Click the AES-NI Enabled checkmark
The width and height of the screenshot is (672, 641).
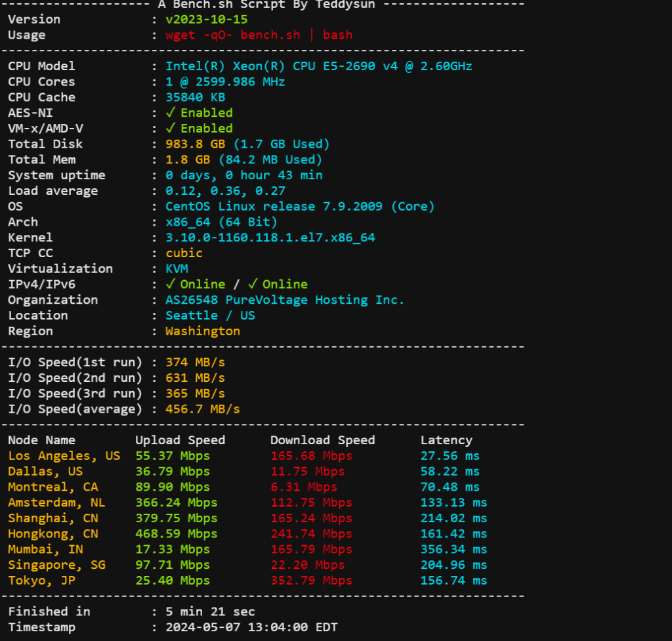pos(171,113)
